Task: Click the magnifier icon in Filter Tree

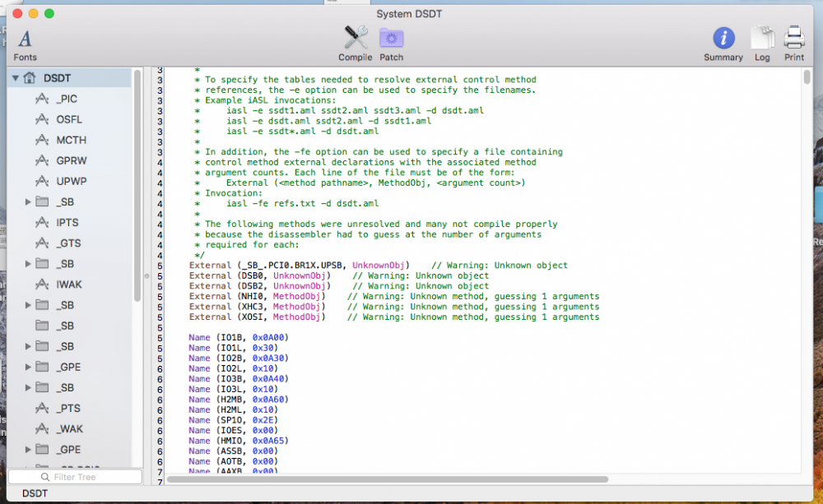Action: (45, 477)
